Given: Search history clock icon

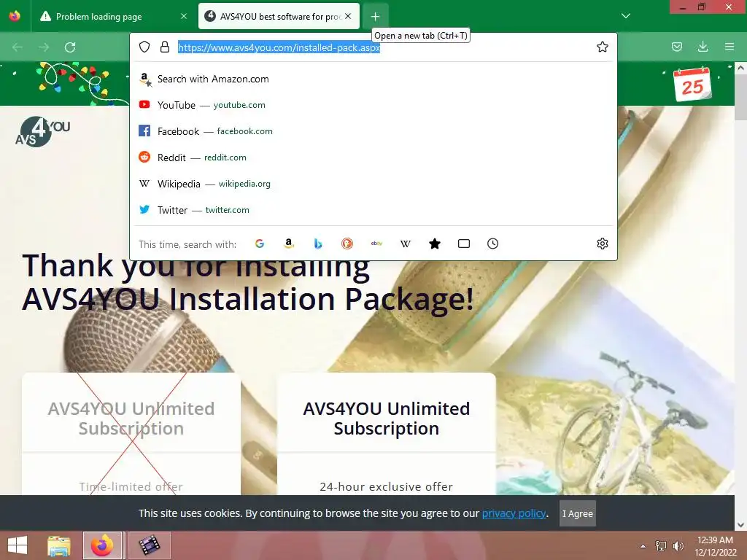Looking at the screenshot, I should [x=492, y=244].
